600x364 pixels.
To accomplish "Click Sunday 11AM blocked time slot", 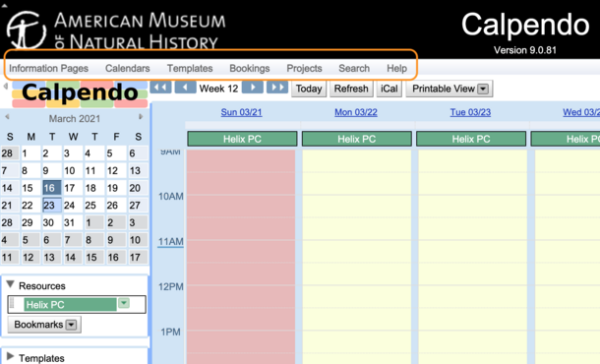I will (x=241, y=251).
